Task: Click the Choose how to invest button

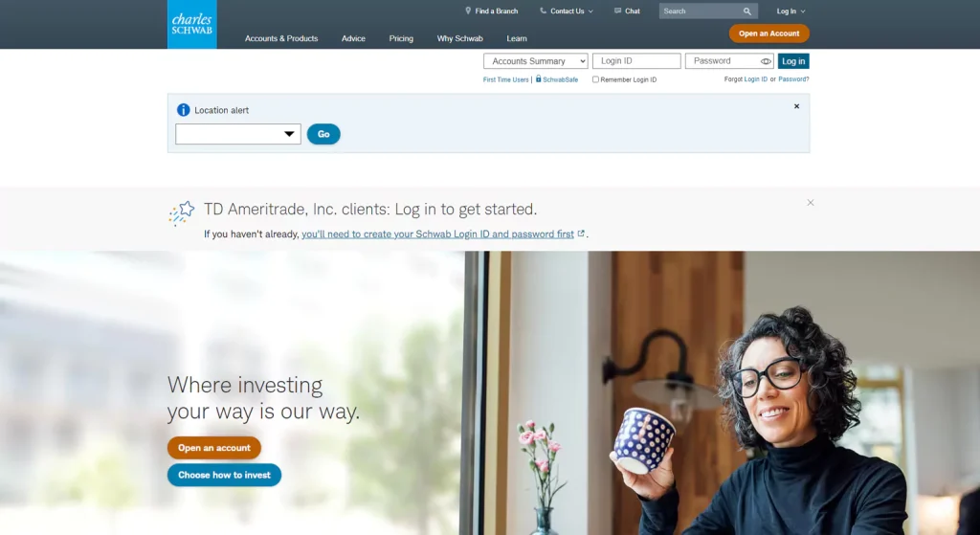Action: (224, 475)
